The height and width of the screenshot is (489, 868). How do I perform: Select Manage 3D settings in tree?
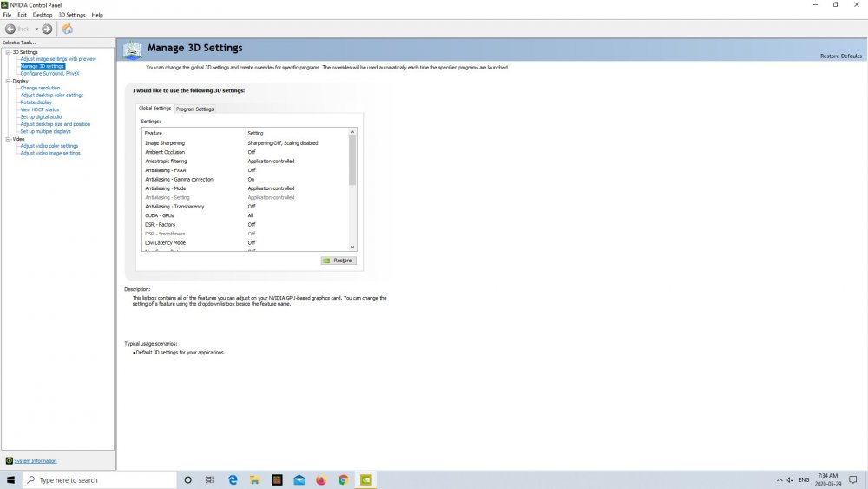click(x=43, y=66)
